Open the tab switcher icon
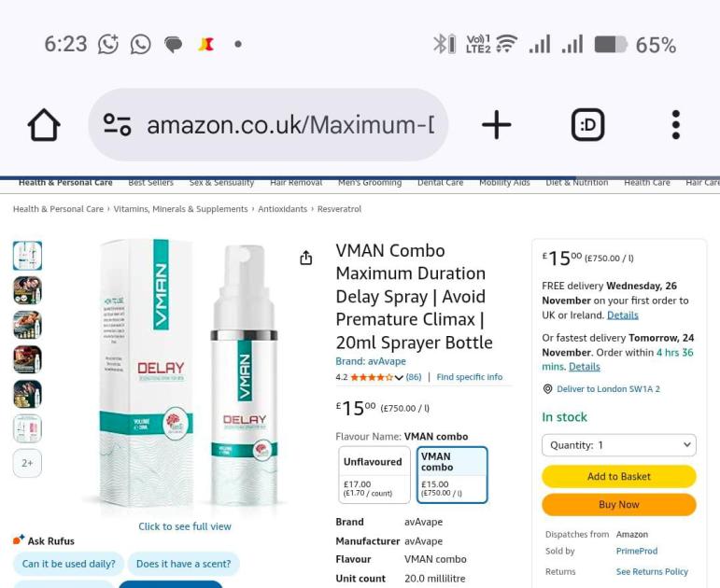The width and height of the screenshot is (720, 588). tap(587, 125)
